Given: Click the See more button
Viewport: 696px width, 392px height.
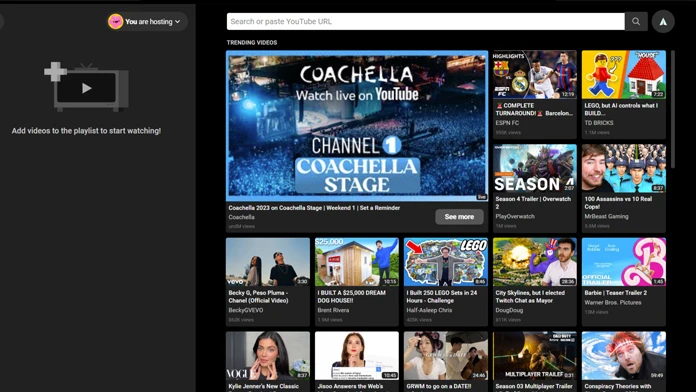Looking at the screenshot, I should click(x=459, y=217).
